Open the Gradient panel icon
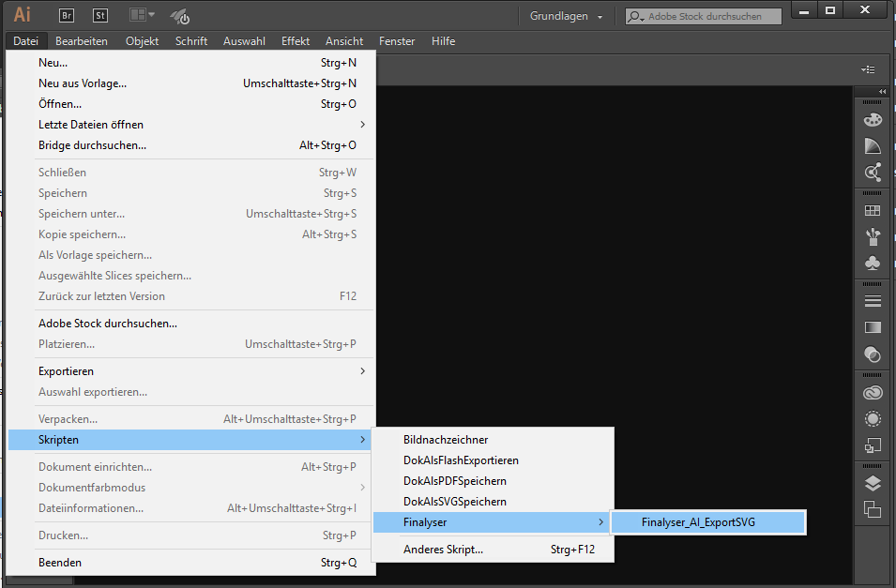Screen dimensions: 896x588 pyautogui.click(x=873, y=327)
